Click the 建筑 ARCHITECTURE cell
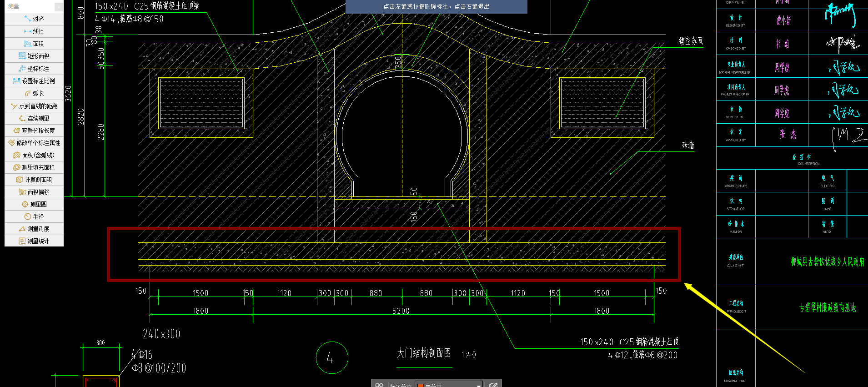The height and width of the screenshot is (387, 868). coord(736,181)
